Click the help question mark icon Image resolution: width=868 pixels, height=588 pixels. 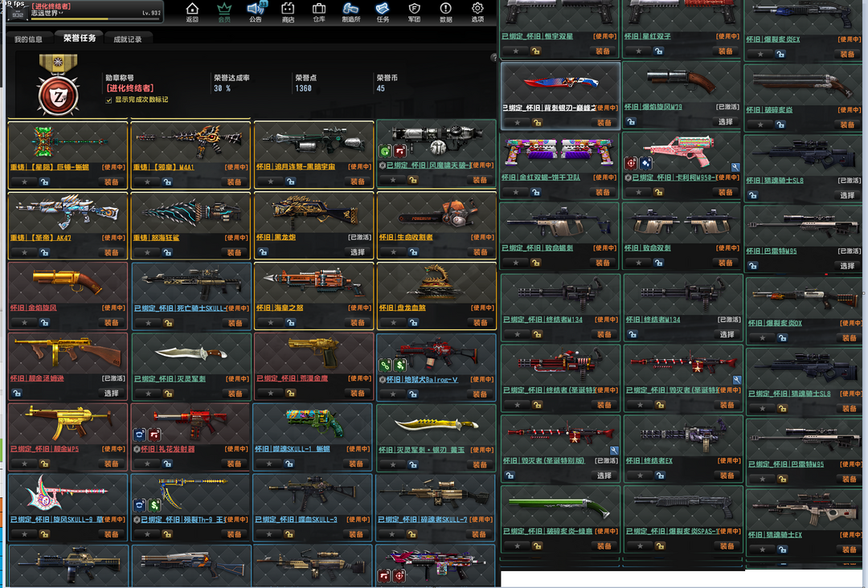click(x=494, y=57)
